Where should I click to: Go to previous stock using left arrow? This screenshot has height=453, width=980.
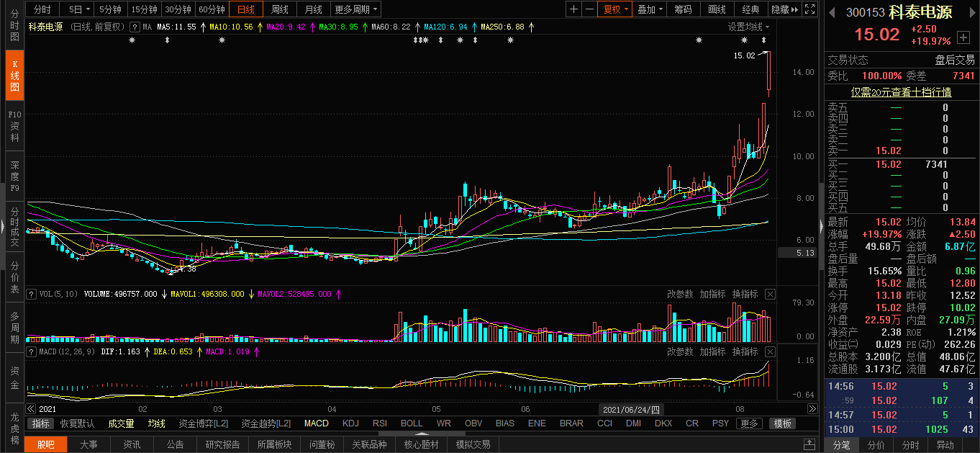point(831,12)
